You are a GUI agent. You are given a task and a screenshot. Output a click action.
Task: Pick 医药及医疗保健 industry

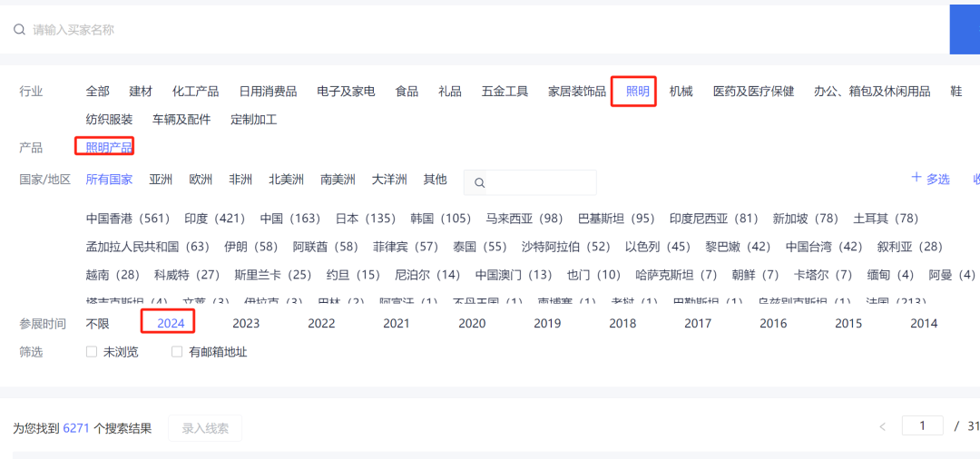pyautogui.click(x=754, y=92)
